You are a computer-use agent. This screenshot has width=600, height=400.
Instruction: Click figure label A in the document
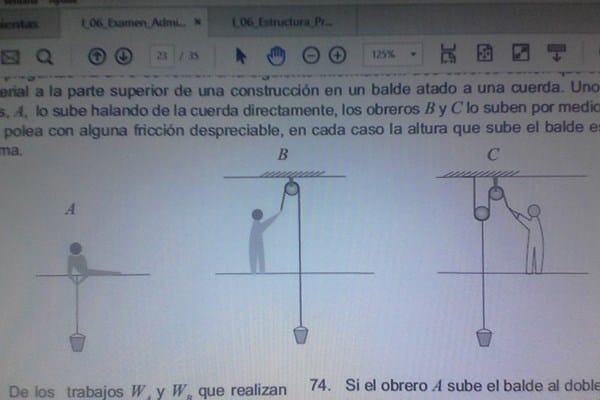pos(70,209)
